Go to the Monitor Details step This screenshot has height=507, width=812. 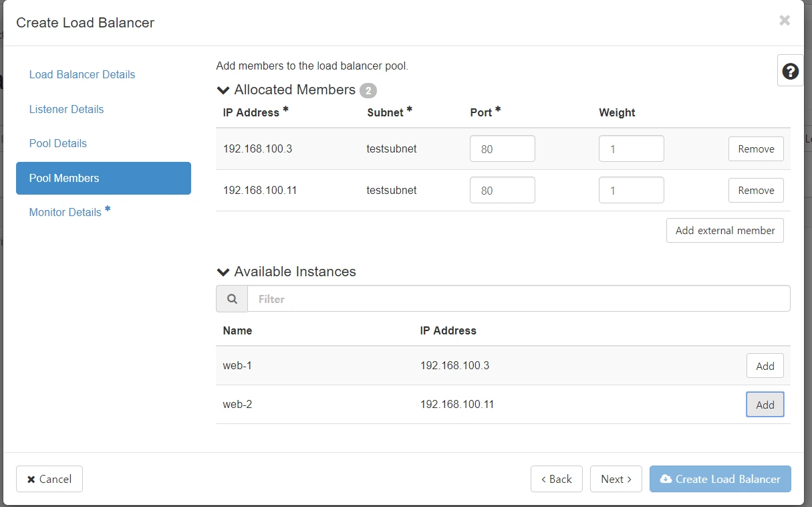point(65,212)
